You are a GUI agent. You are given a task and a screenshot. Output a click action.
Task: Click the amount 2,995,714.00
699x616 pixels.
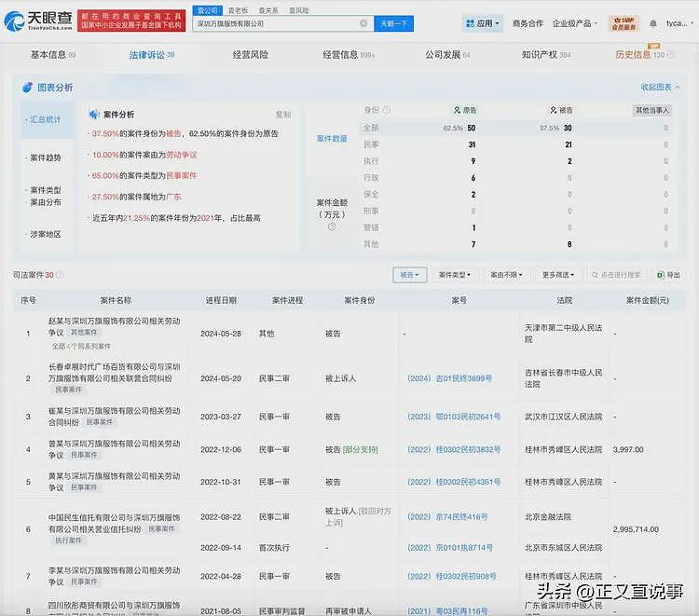pos(636,529)
